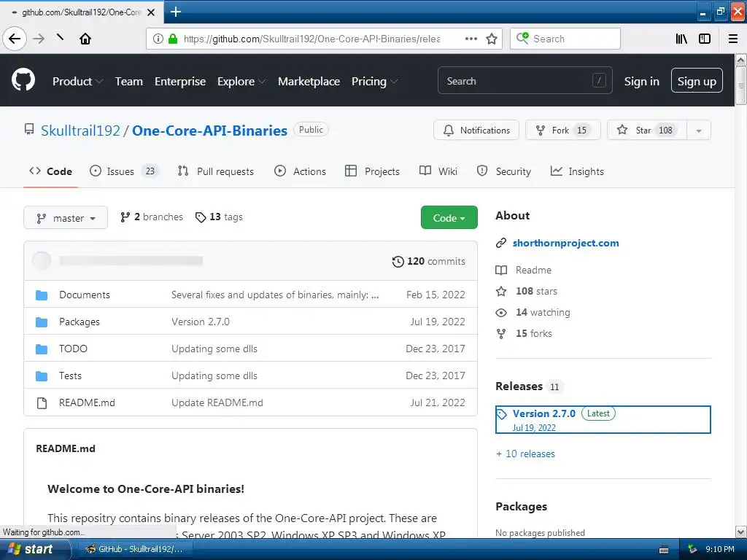747x560 pixels.
Task: Click the GitHub Octocat logo
Action: pyautogui.click(x=23, y=79)
